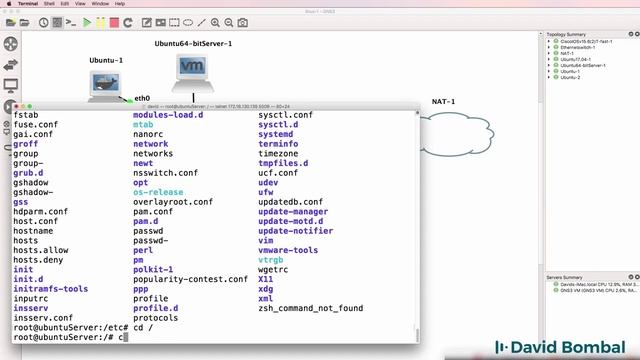Viewport: 640px width, 360px height.
Task: Expand NAT-1 in Topology Summary
Action: [x=549, y=53]
